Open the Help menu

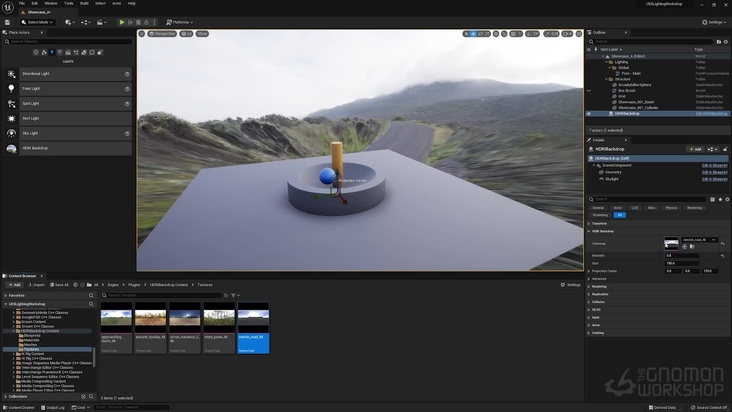click(x=132, y=3)
